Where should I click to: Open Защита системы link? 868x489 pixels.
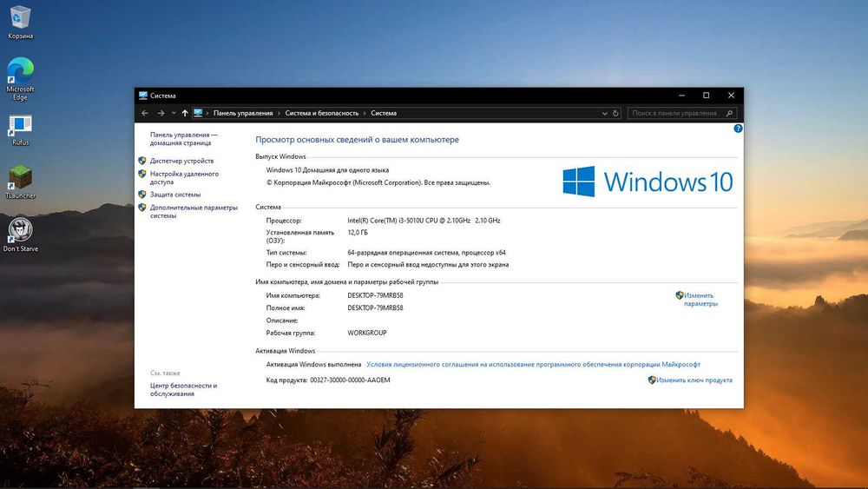tap(175, 195)
